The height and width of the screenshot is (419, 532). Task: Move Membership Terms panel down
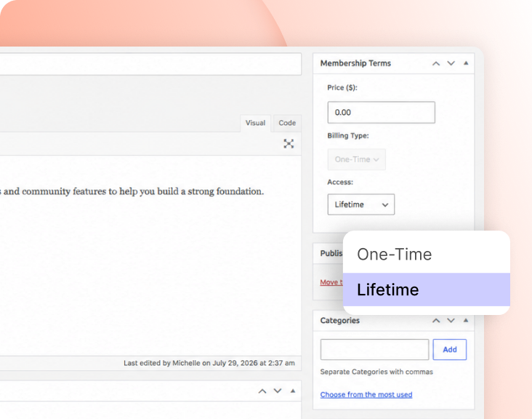(x=451, y=63)
